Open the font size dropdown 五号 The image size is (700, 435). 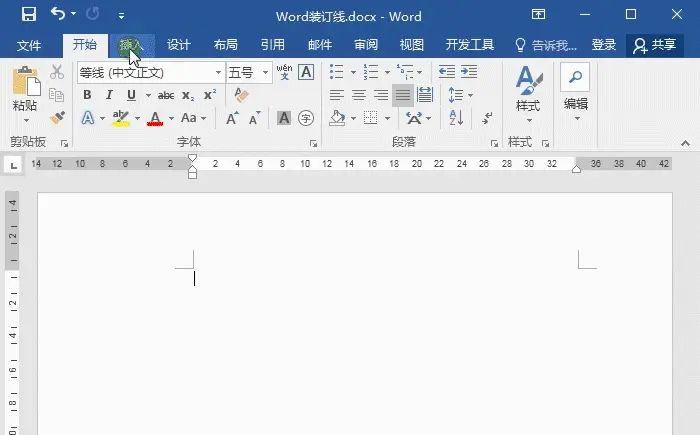click(x=249, y=72)
